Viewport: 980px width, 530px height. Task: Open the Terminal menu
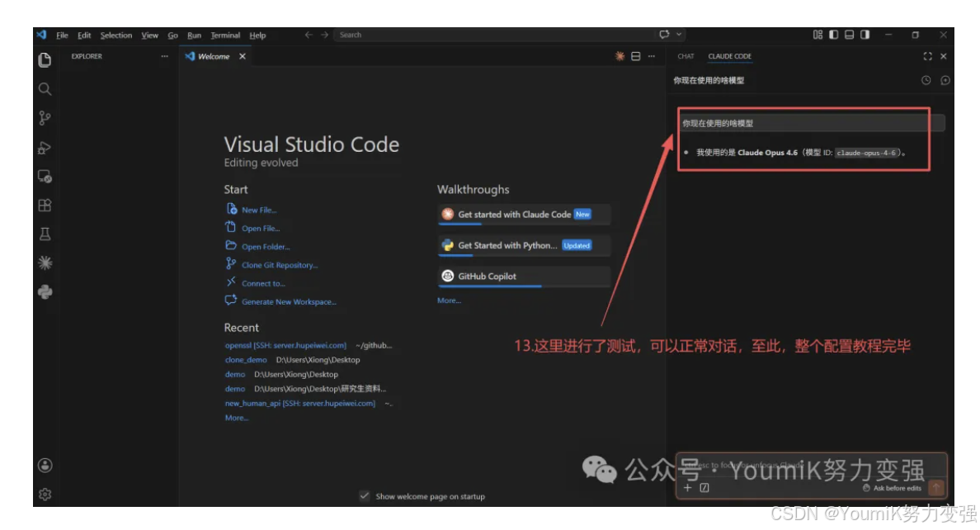225,35
